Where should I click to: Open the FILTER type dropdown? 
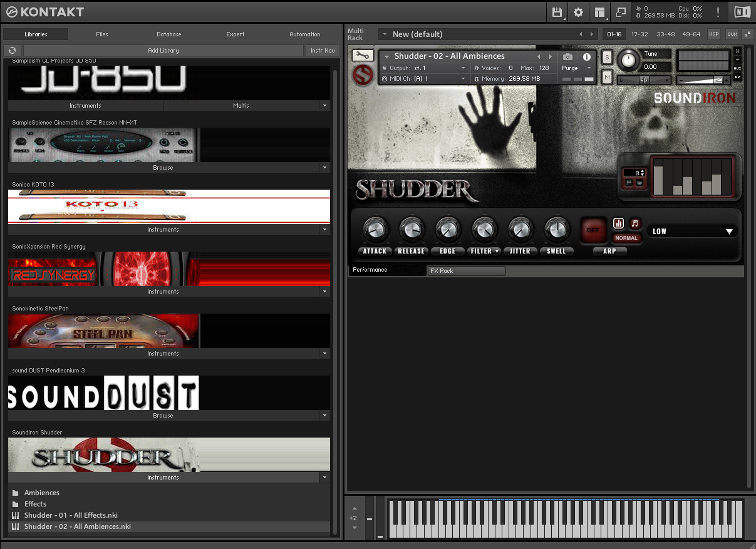[485, 251]
